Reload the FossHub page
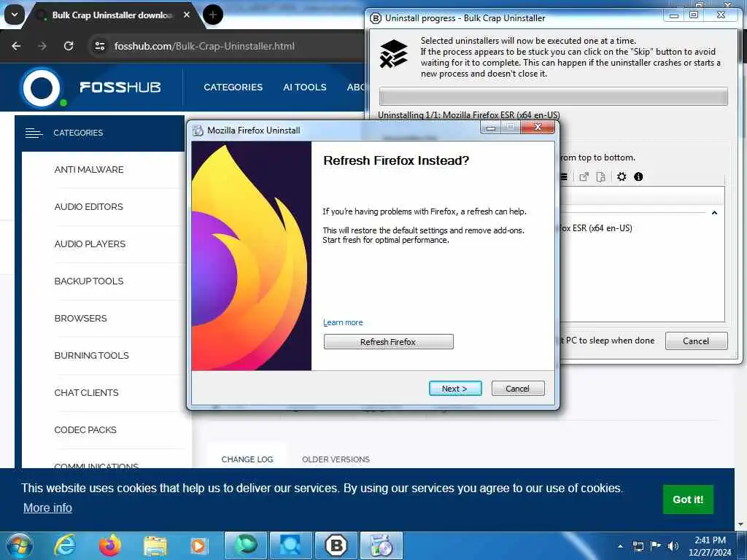 [69, 46]
